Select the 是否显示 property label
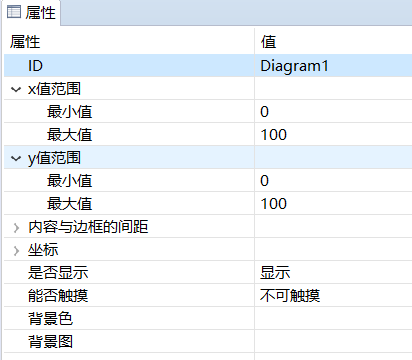Screen dimensions: 412x360 (x=58, y=273)
